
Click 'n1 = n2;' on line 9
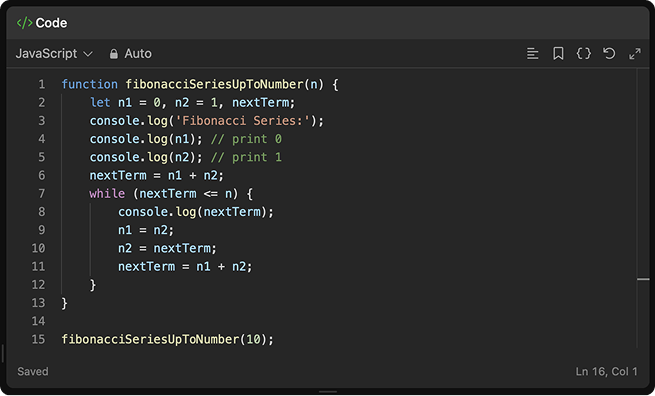pyautogui.click(x=146, y=230)
